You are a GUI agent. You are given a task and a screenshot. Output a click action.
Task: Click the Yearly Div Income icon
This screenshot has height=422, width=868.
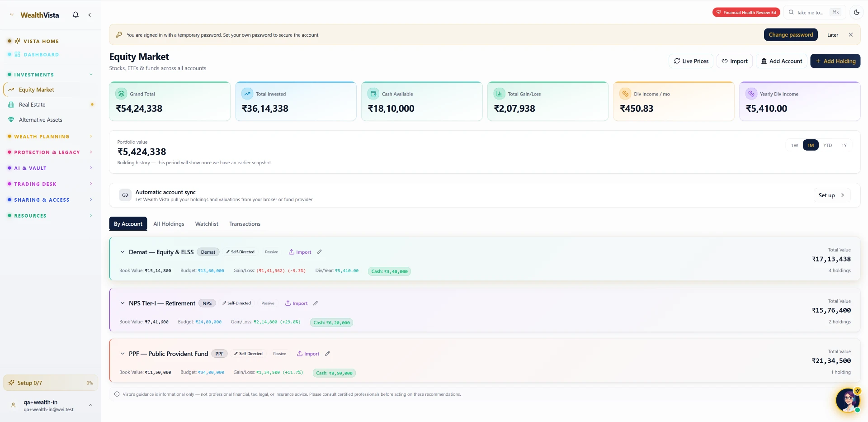(x=751, y=94)
